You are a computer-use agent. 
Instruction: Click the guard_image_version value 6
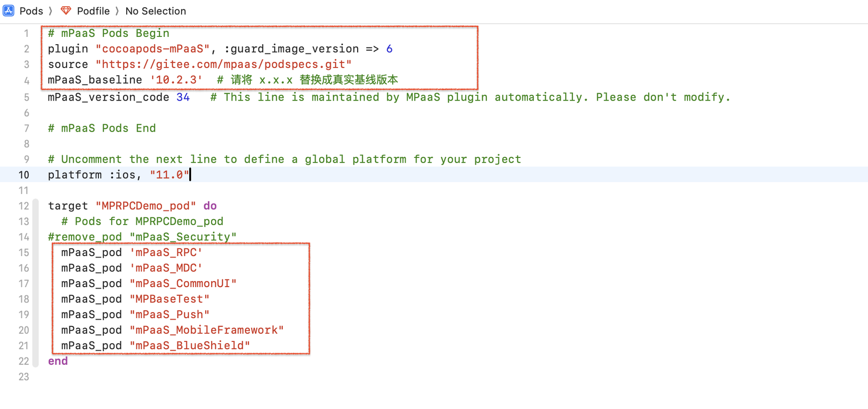[x=389, y=49]
